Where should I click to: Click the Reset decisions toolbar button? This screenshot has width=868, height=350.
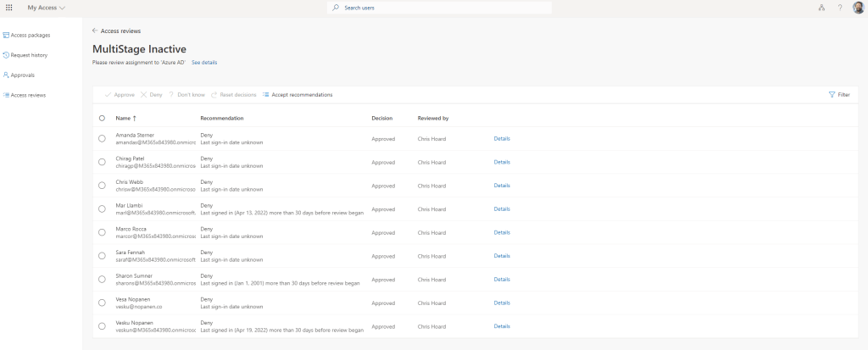pos(233,95)
